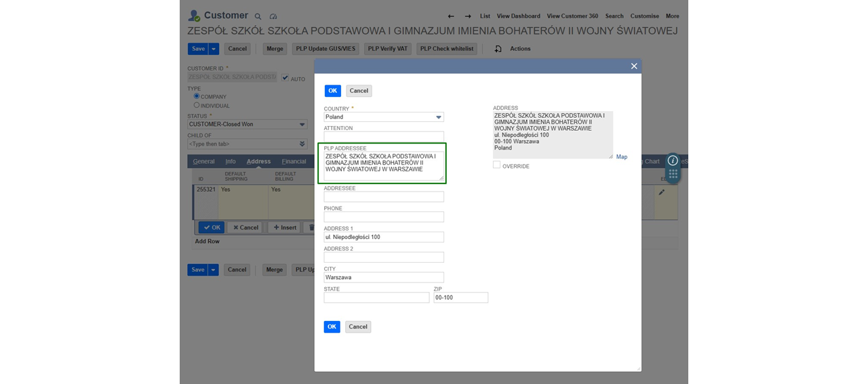Click the blue OK button at dialog top

click(332, 91)
